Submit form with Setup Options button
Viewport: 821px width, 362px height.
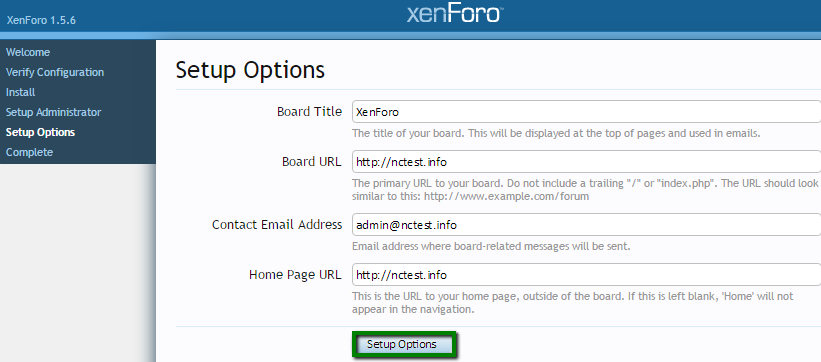(x=402, y=344)
